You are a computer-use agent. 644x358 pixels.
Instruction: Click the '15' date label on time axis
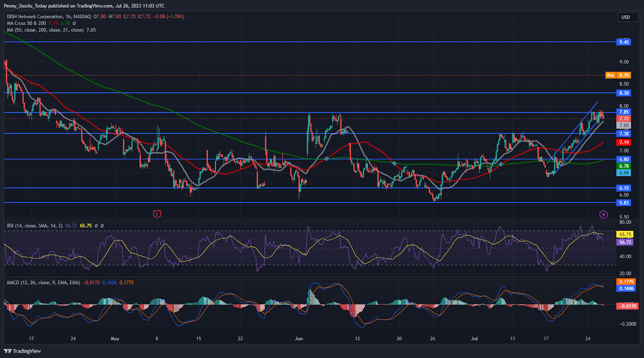(x=198, y=339)
